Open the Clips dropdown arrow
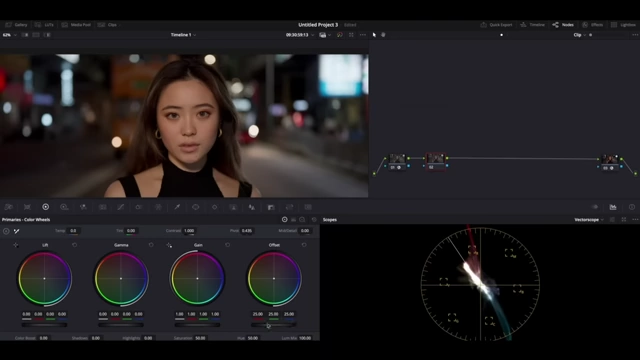Image resolution: width=640 pixels, height=360 pixels. coord(119,25)
